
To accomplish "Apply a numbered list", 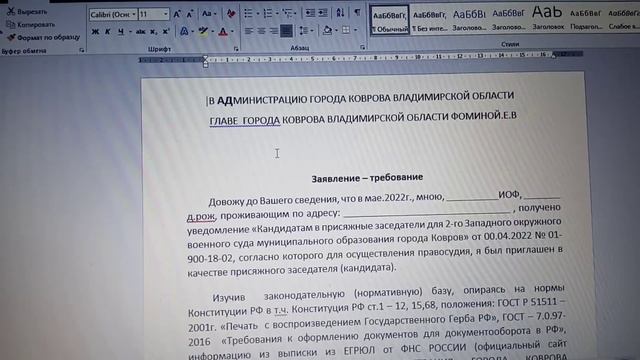I will (268, 13).
